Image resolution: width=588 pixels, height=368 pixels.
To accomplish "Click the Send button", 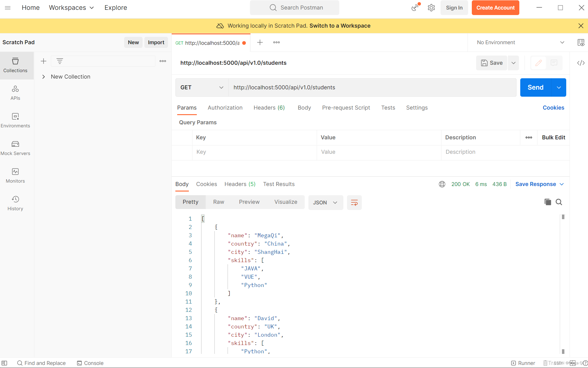I will click(535, 87).
